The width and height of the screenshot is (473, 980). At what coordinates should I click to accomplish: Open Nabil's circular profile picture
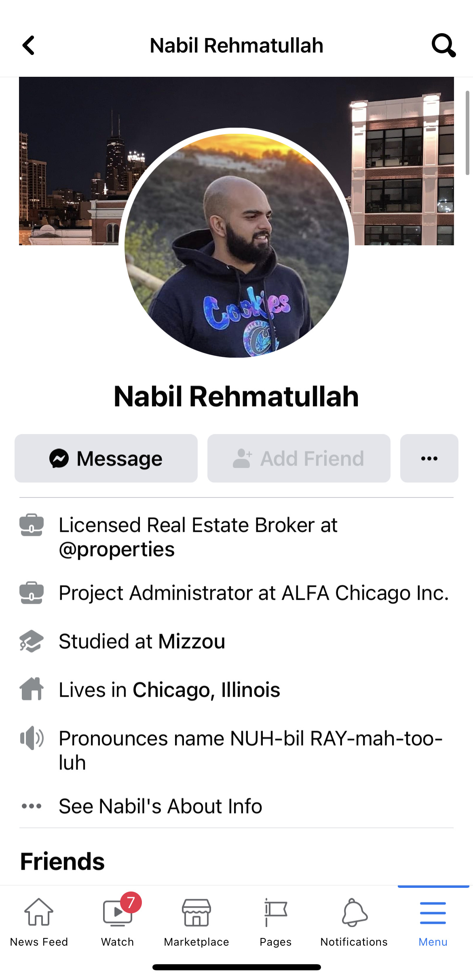point(236,245)
